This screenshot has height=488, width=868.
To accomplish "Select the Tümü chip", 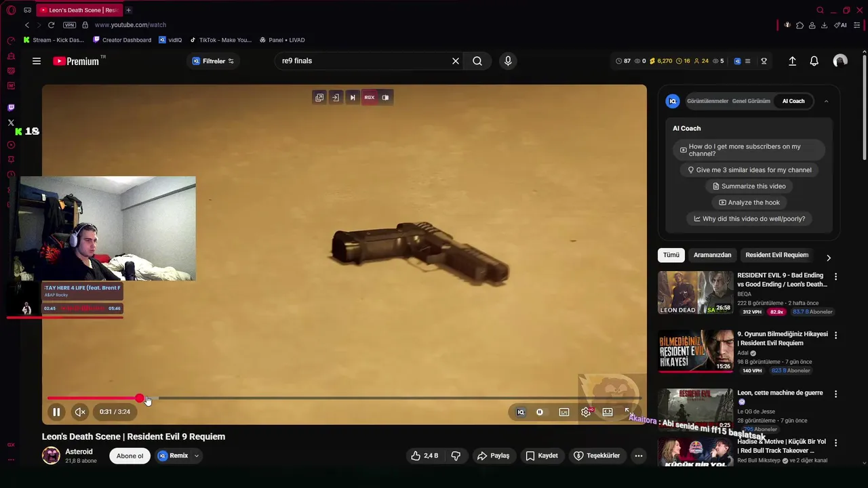I will pos(671,255).
